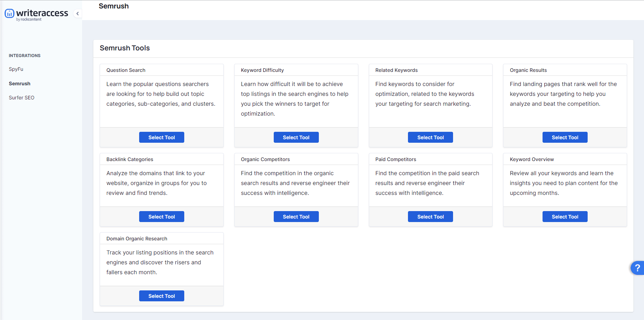
Task: Go to the Semrush integration page
Action: (x=20, y=84)
